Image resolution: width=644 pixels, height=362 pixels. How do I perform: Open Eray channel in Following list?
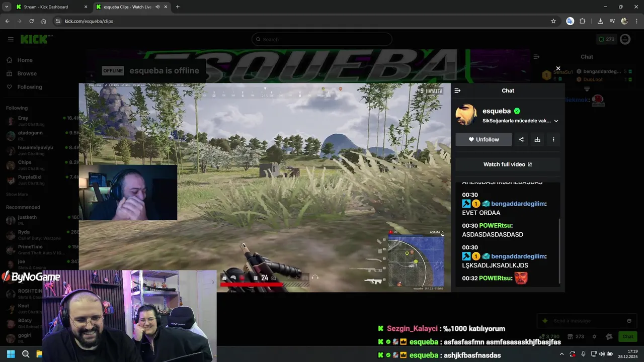[x=42, y=120]
